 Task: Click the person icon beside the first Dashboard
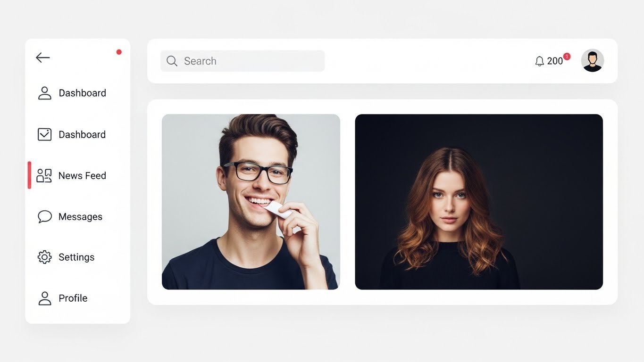(x=44, y=93)
